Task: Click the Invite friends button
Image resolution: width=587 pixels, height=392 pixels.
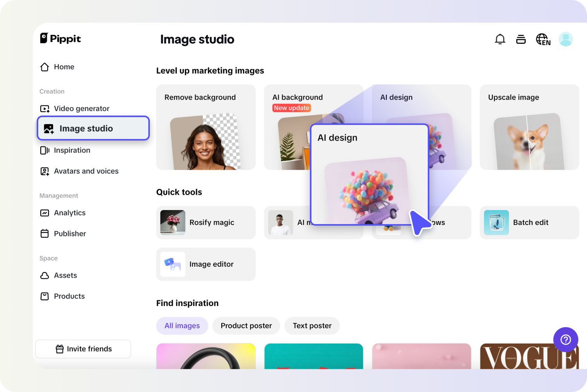Action: pos(83,349)
